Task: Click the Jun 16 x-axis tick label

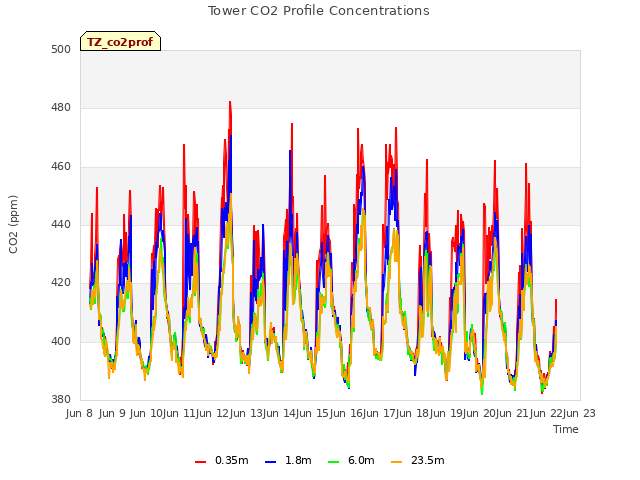Action: [x=347, y=413]
